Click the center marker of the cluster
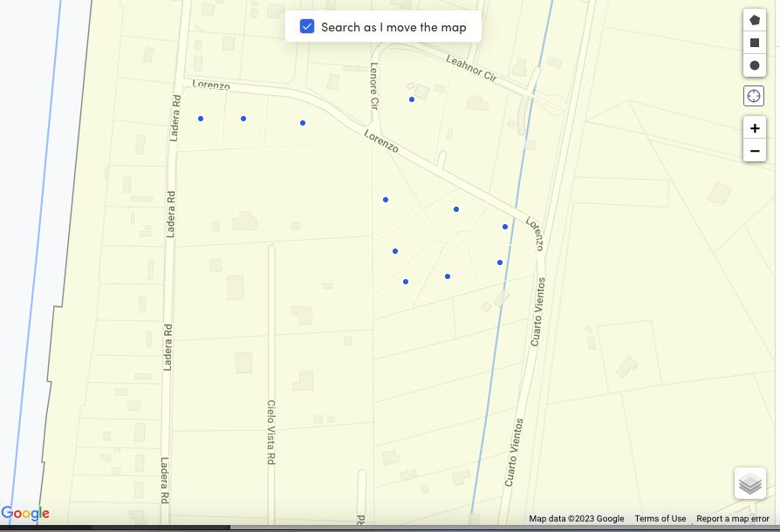Image resolution: width=780 pixels, height=532 pixels. [448, 275]
